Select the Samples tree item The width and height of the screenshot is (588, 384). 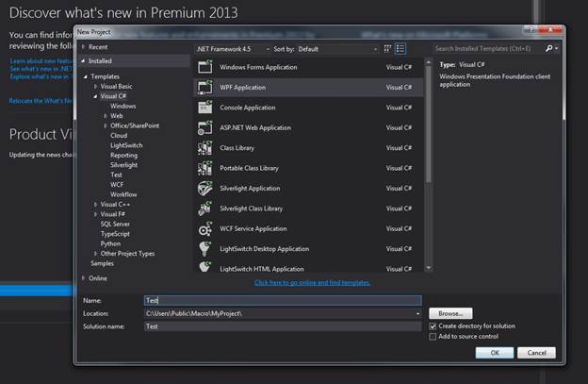pos(102,263)
